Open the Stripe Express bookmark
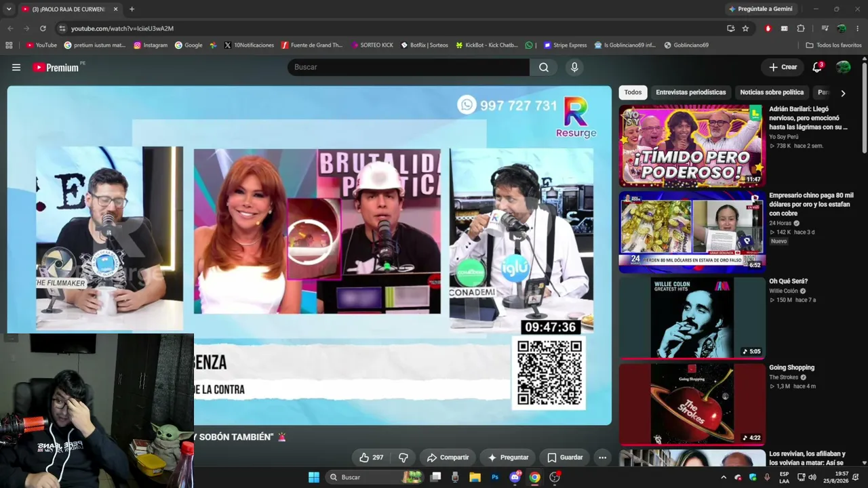This screenshot has height=488, width=868. [x=565, y=45]
